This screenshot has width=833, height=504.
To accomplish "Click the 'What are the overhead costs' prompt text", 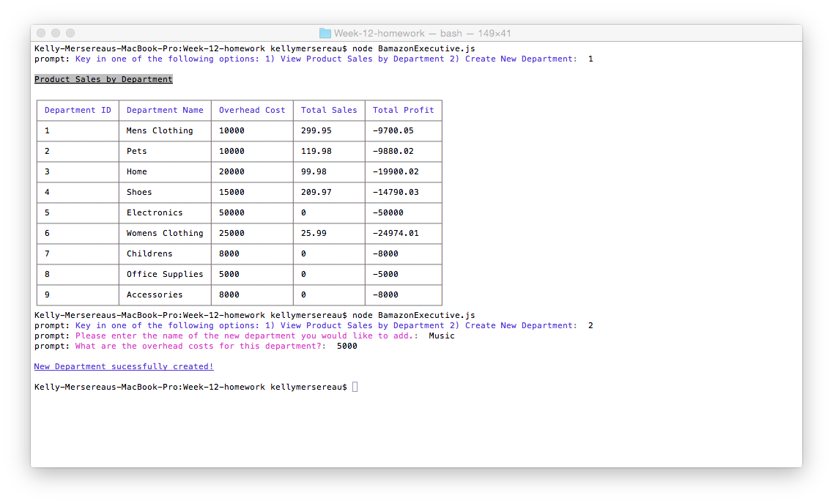I will point(201,346).
